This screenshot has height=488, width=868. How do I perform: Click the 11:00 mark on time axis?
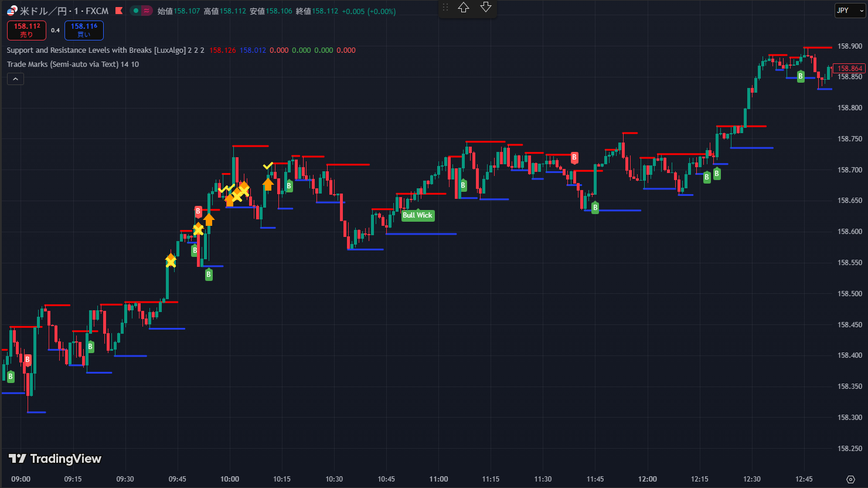[438, 479]
